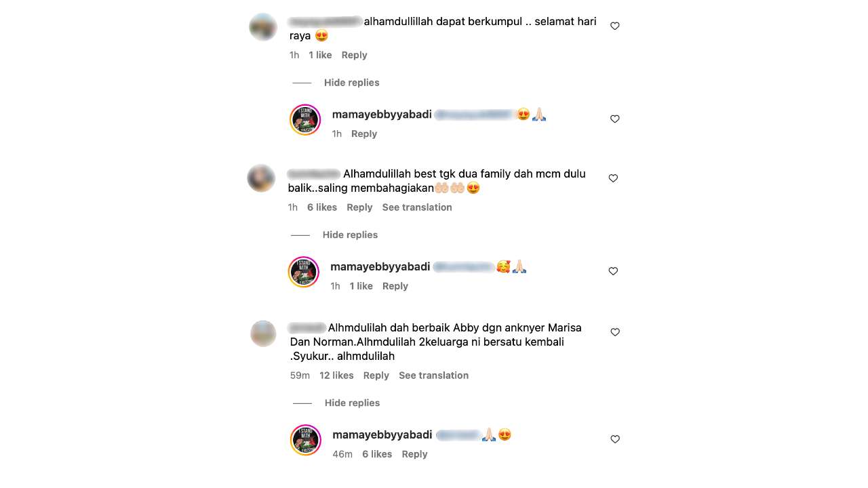This screenshot has height=488, width=868.
Task: Reply to the comment with 12 likes
Action: point(376,375)
